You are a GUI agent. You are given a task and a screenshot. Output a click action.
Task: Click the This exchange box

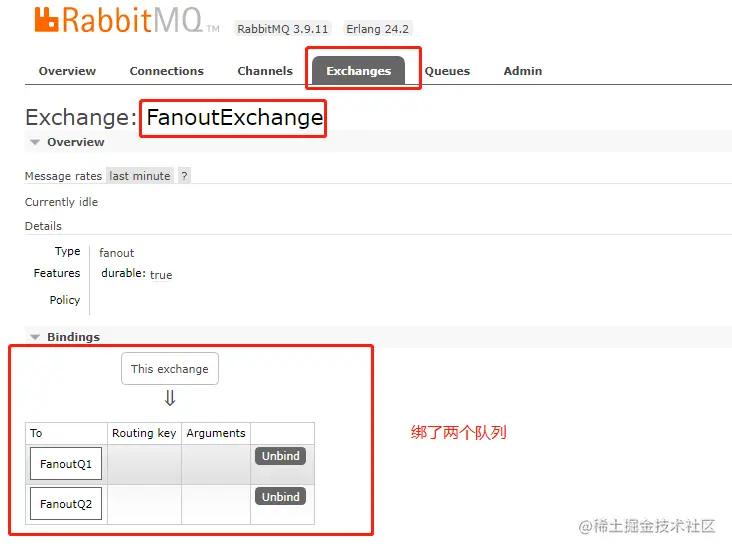click(x=170, y=369)
